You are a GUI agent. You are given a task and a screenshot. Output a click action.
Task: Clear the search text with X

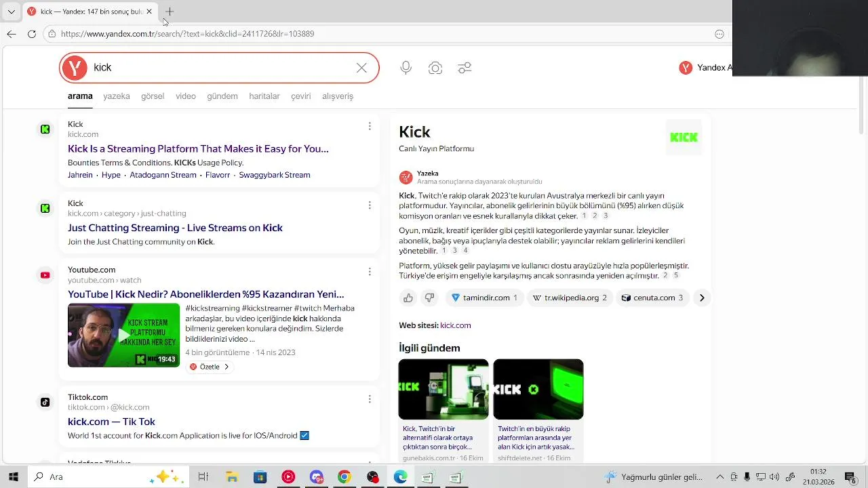click(361, 68)
